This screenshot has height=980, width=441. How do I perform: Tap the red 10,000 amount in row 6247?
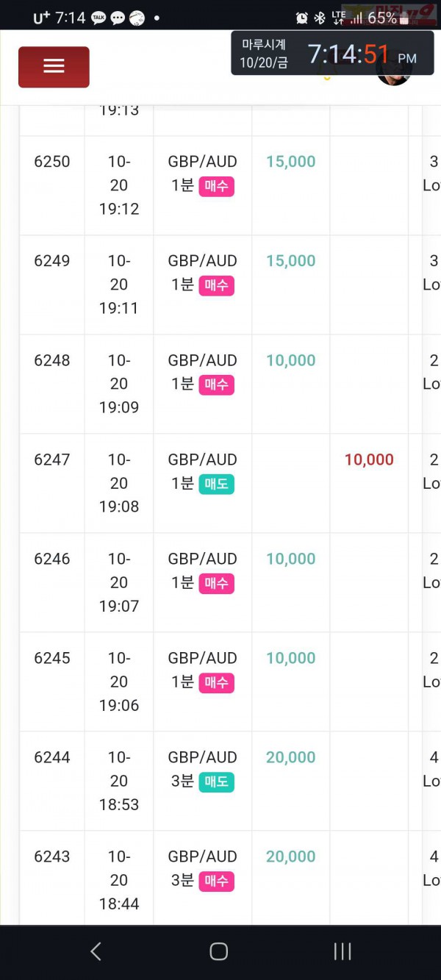tap(369, 459)
